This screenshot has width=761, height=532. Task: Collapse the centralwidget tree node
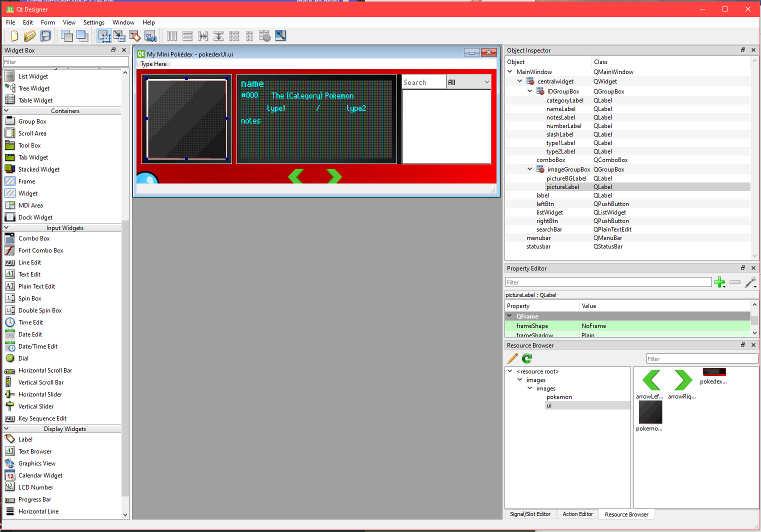pyautogui.click(x=520, y=81)
